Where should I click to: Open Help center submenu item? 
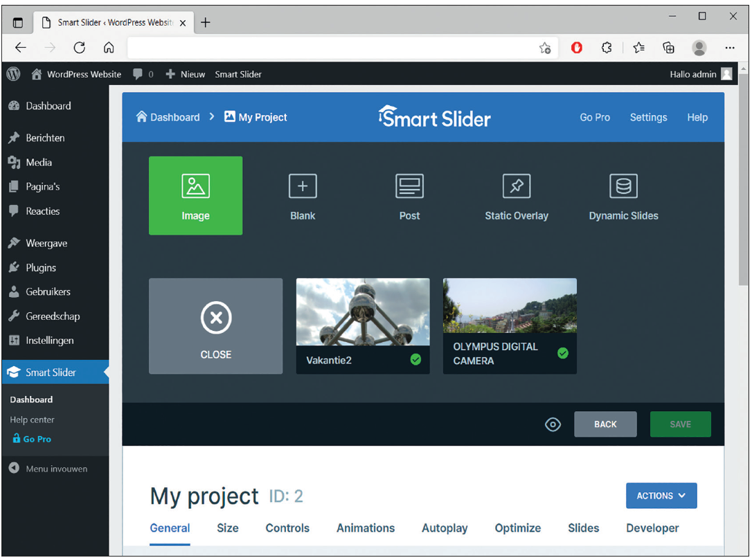pos(32,419)
